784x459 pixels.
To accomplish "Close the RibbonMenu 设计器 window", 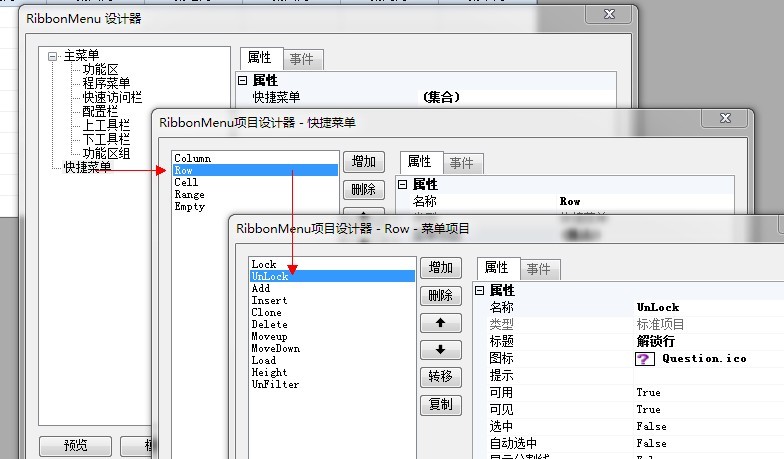I will 610,14.
